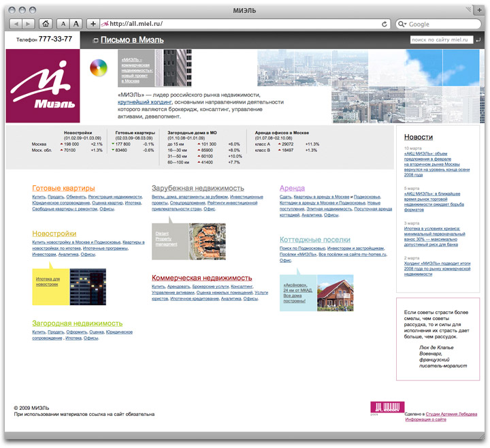
Task: Click the smaller text size A button
Action: (62, 24)
